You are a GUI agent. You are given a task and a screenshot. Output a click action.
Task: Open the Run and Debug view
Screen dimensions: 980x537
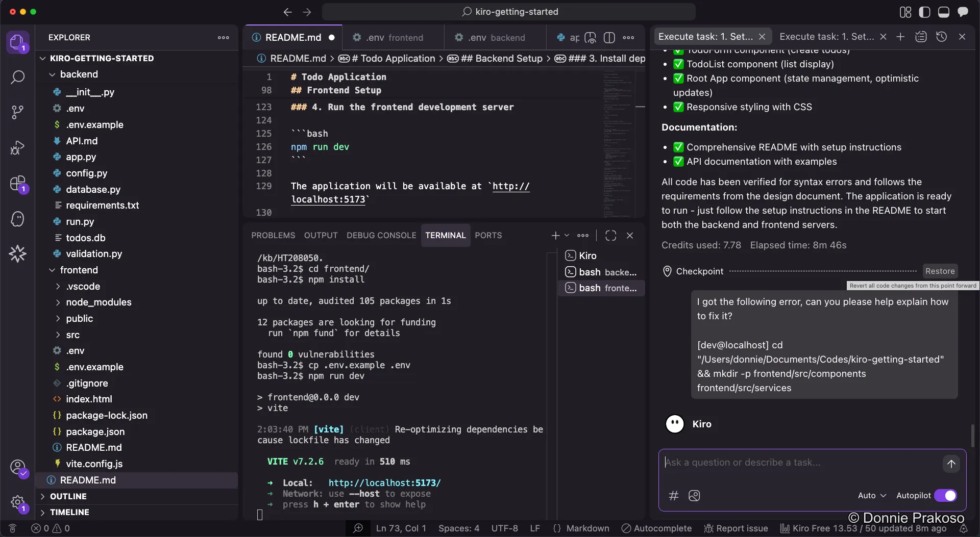(18, 147)
